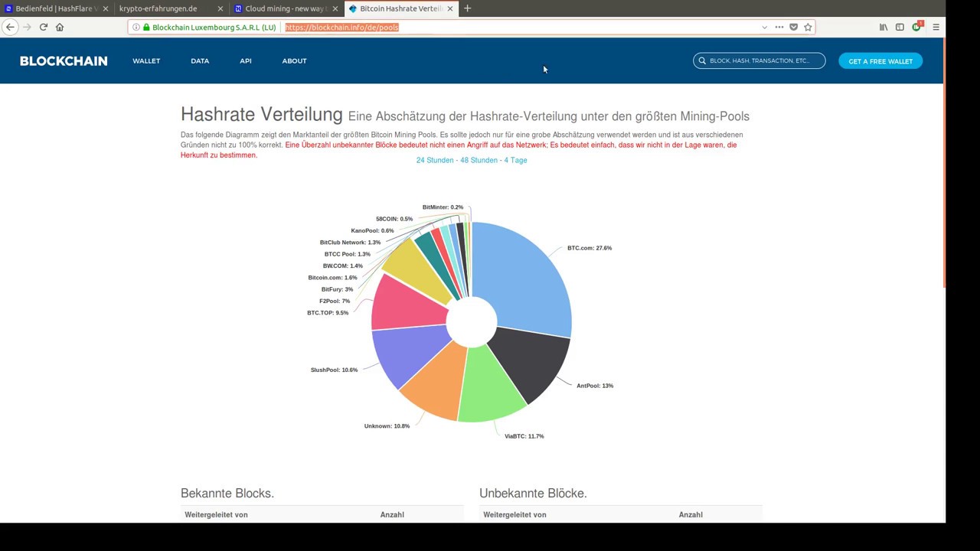The height and width of the screenshot is (551, 980).
Task: Close the Bitcoin Hashrate Verteilung tab
Action: (x=450, y=8)
